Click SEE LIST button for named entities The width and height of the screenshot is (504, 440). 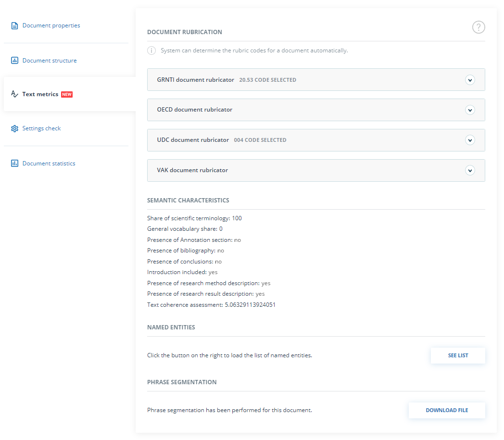[x=458, y=355]
